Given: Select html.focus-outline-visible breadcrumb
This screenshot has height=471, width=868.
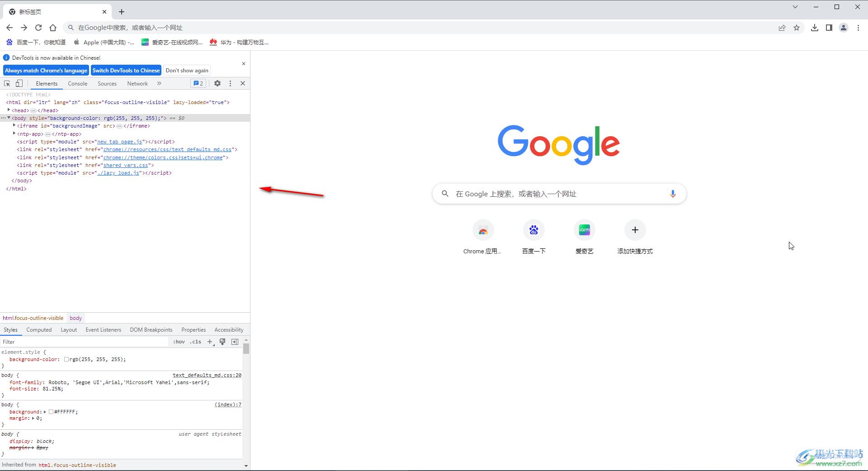Looking at the screenshot, I should [33, 318].
